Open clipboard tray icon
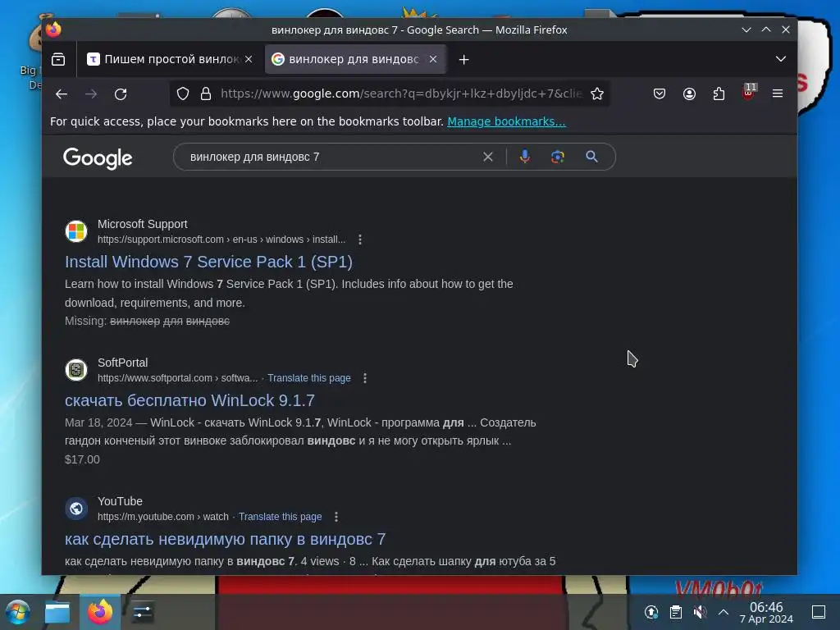 pyautogui.click(x=676, y=612)
